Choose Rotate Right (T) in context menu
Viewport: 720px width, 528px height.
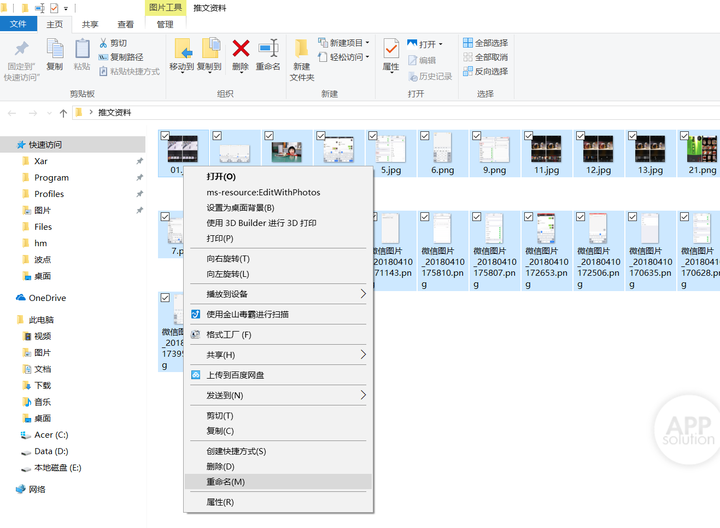point(278,258)
